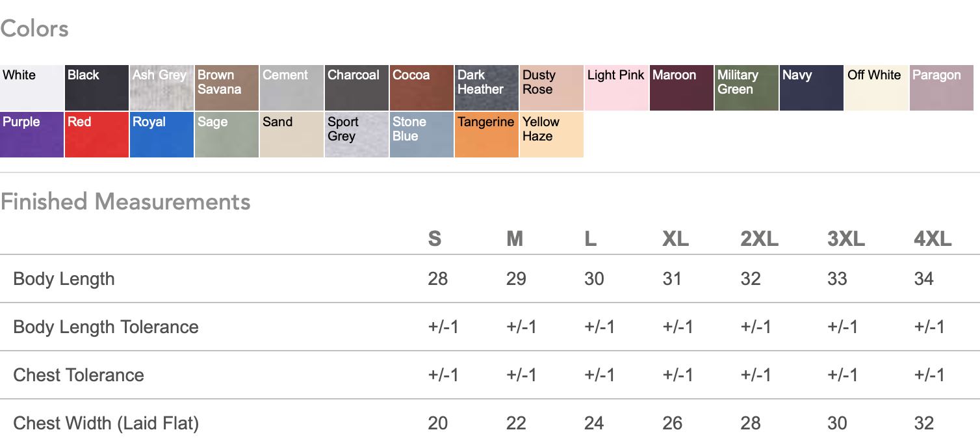980x445 pixels.
Task: Choose the Black color swatch
Action: click(x=97, y=88)
